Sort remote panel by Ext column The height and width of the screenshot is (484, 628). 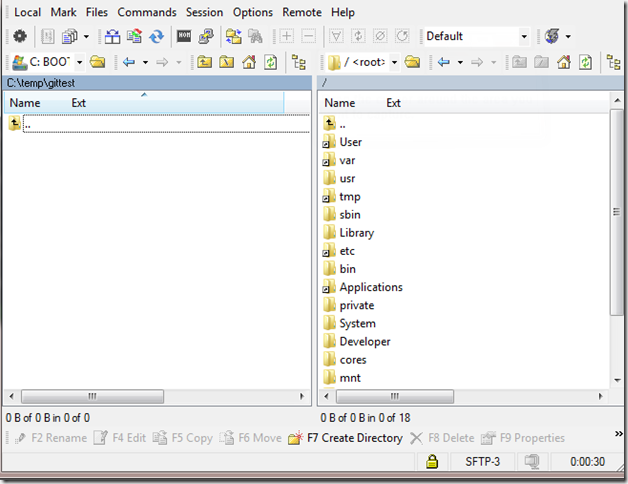coord(393,103)
